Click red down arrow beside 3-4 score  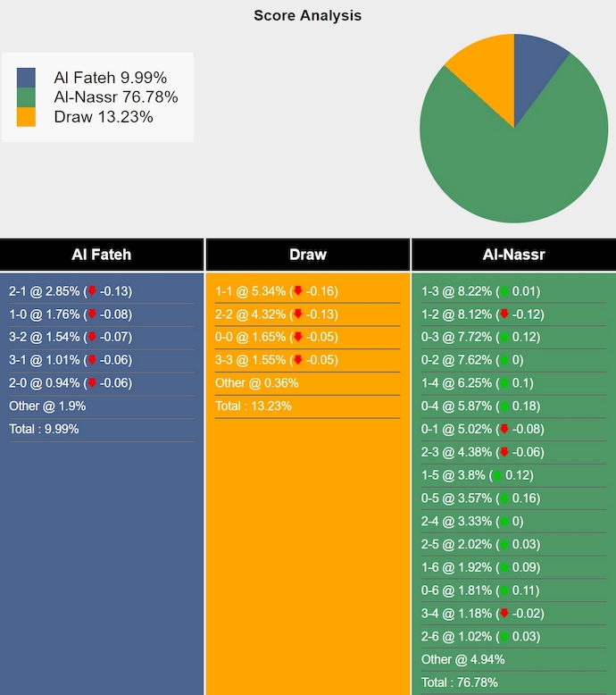click(x=504, y=614)
